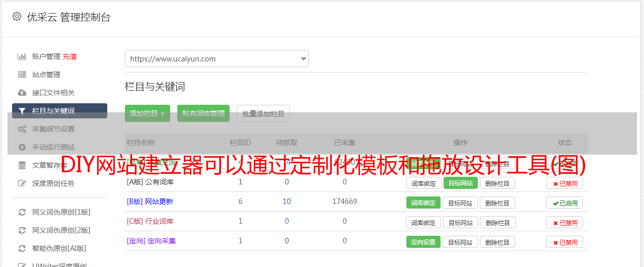Select the 栏目与关键词 sidebar item
The height and width of the screenshot is (267, 644).
click(59, 111)
